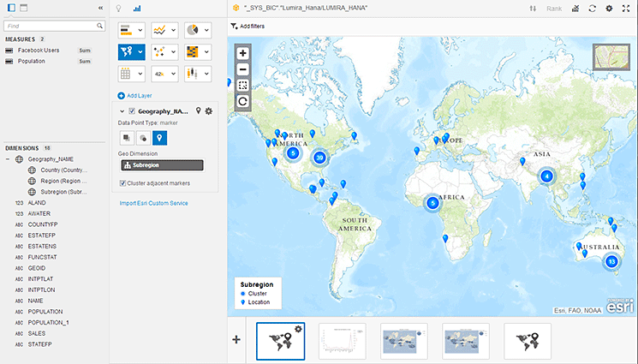Select the Population measure
The image size is (638, 364).
(x=32, y=61)
